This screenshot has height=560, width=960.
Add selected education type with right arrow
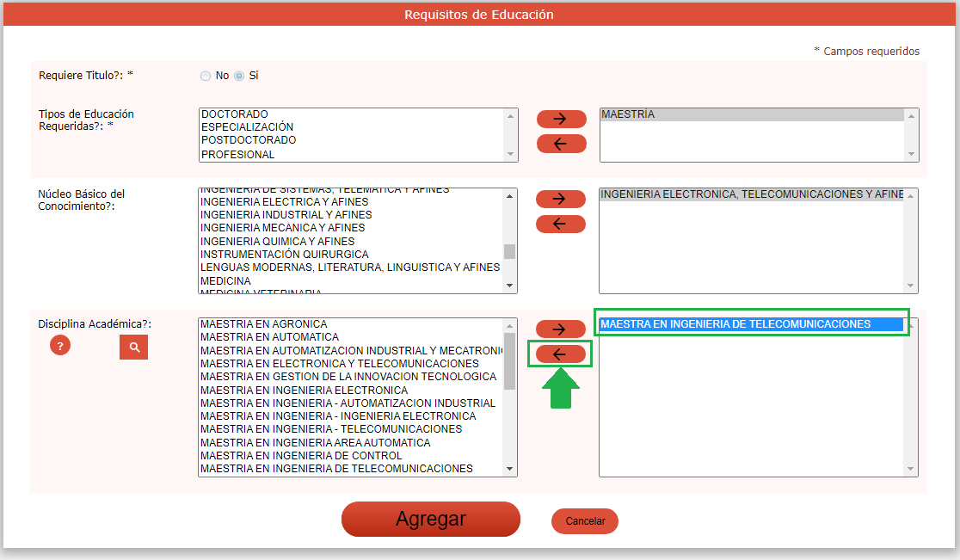(x=561, y=120)
